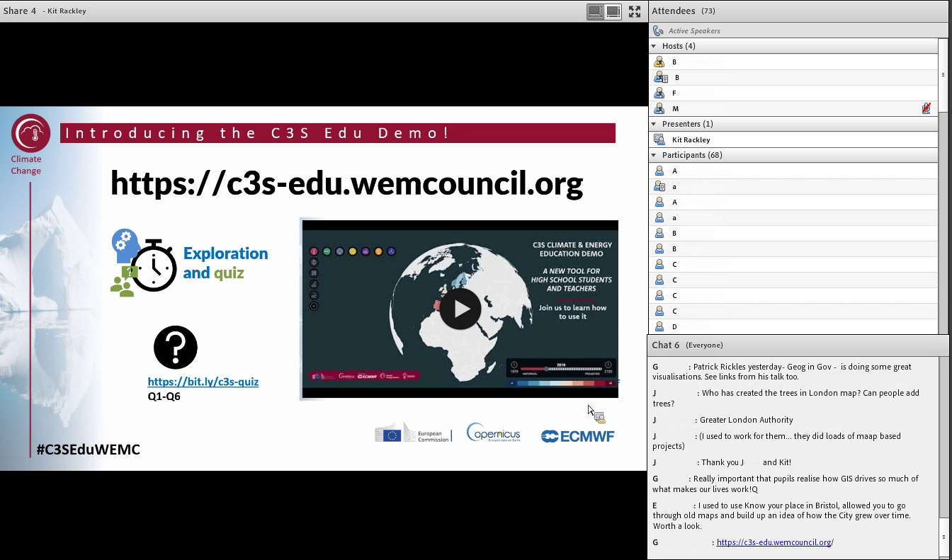Viewport: 952px width, 560px height.
Task: Click the green circle icon in the video
Action: coord(327,251)
